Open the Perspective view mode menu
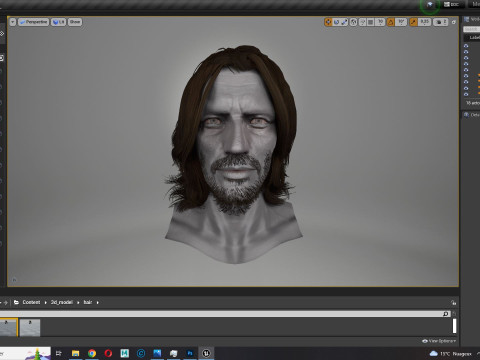Screen dimensions: 480x360 click(33, 22)
